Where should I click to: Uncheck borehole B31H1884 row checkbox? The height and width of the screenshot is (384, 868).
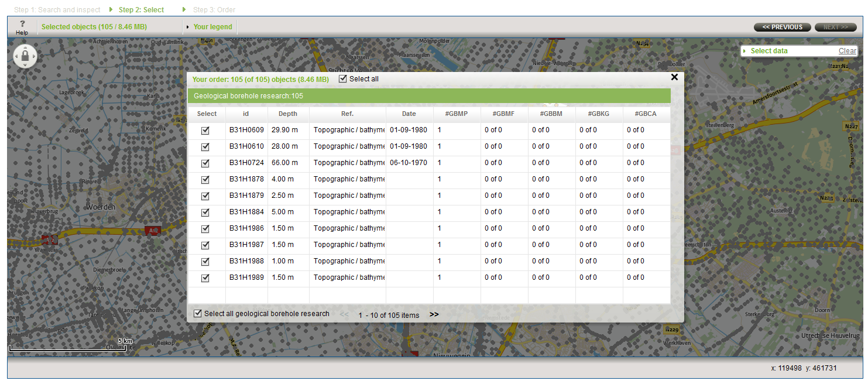click(205, 212)
